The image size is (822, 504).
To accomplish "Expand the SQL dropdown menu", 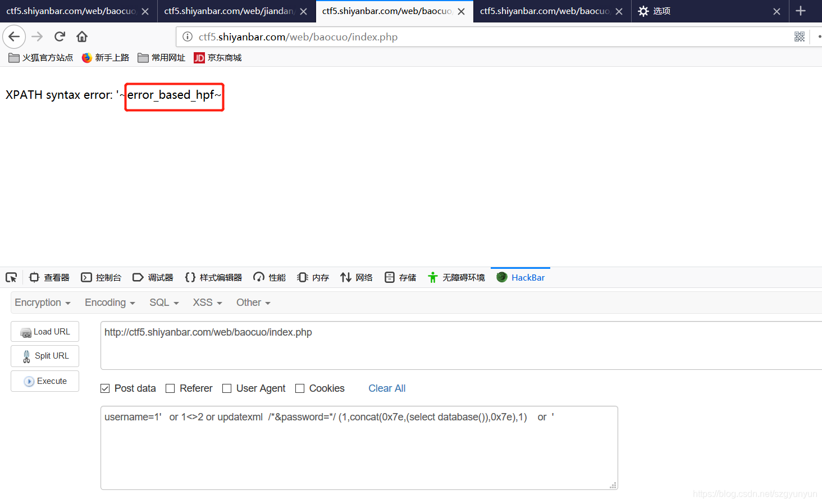I will coord(164,303).
